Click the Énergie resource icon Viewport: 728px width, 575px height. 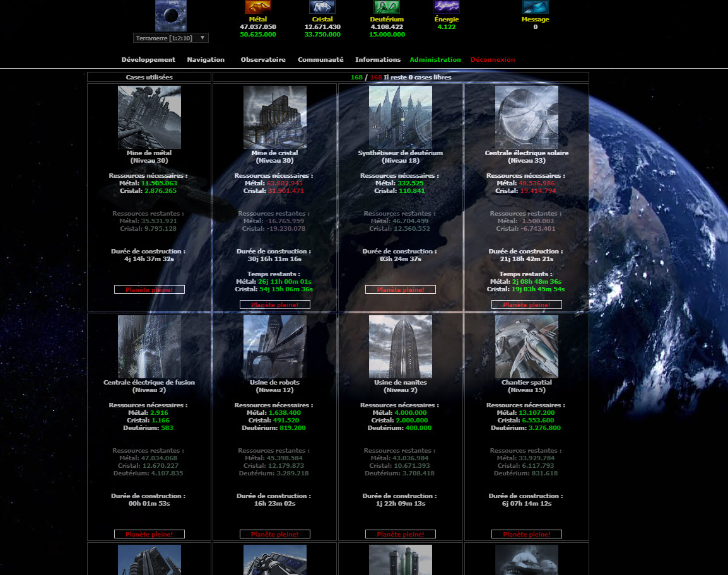coord(447,7)
